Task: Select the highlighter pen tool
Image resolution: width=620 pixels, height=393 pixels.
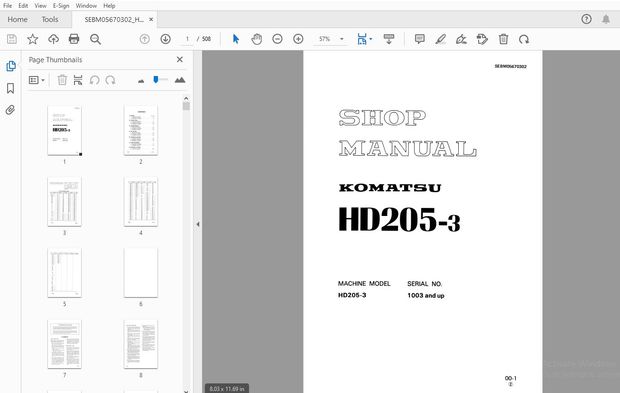Action: coord(440,39)
